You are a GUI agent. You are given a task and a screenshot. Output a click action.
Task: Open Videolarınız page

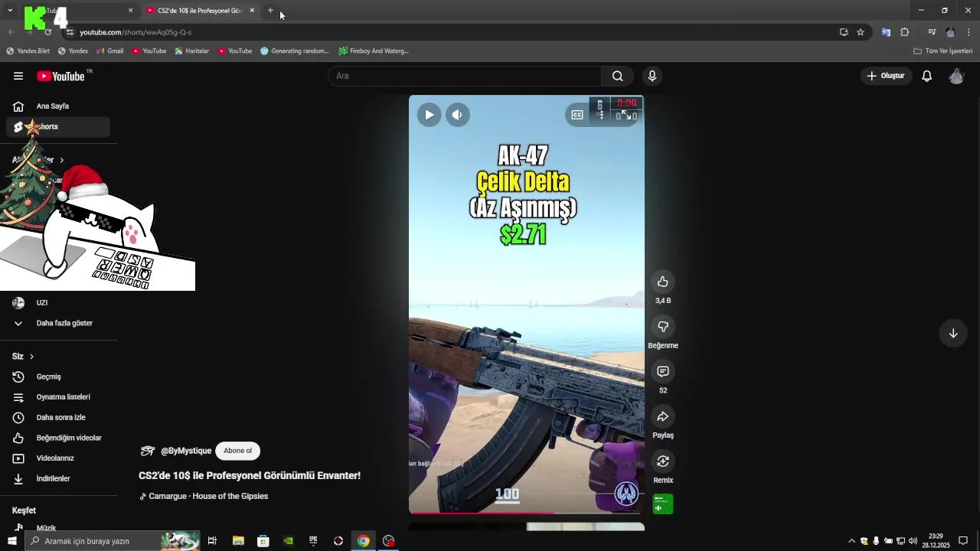pyautogui.click(x=58, y=458)
